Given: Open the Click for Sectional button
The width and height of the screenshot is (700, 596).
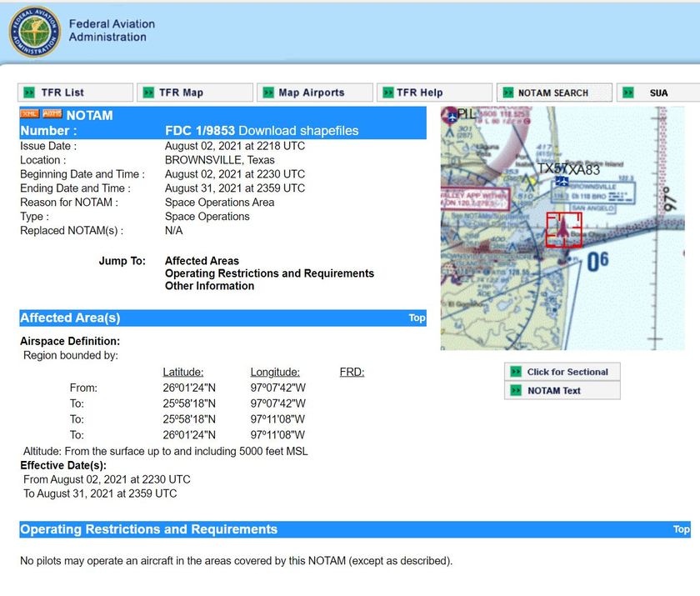Looking at the screenshot, I should (x=562, y=372).
